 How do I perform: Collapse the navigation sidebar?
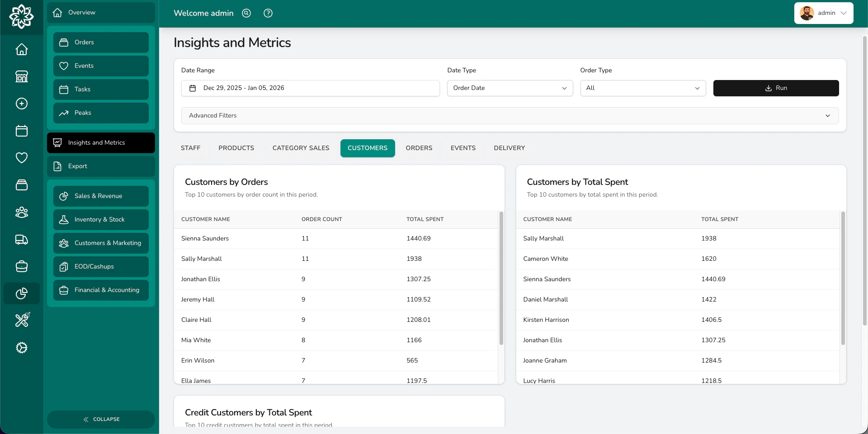pos(101,419)
